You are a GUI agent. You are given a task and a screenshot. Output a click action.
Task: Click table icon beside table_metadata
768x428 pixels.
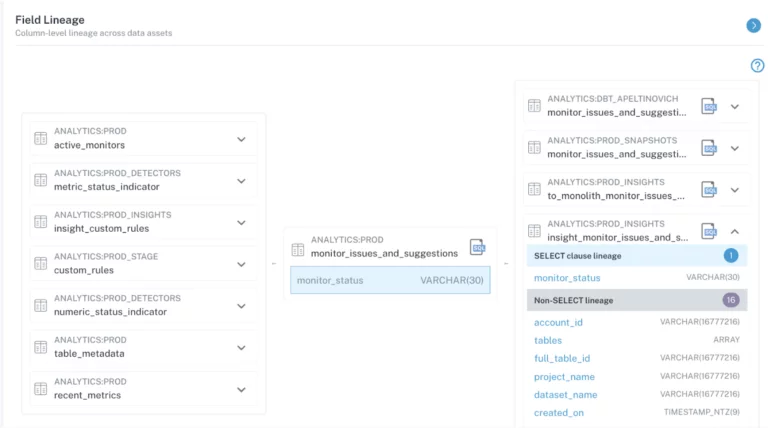(x=41, y=347)
